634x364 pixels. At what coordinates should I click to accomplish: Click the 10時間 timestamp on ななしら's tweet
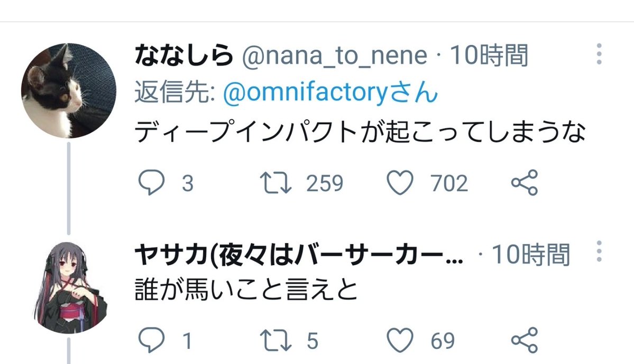488,55
